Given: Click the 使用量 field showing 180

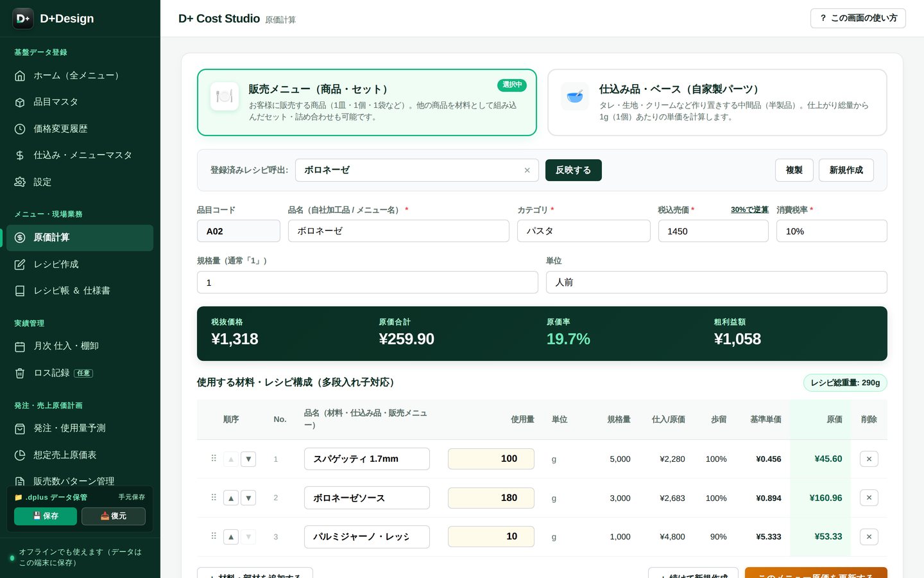Looking at the screenshot, I should (x=491, y=498).
